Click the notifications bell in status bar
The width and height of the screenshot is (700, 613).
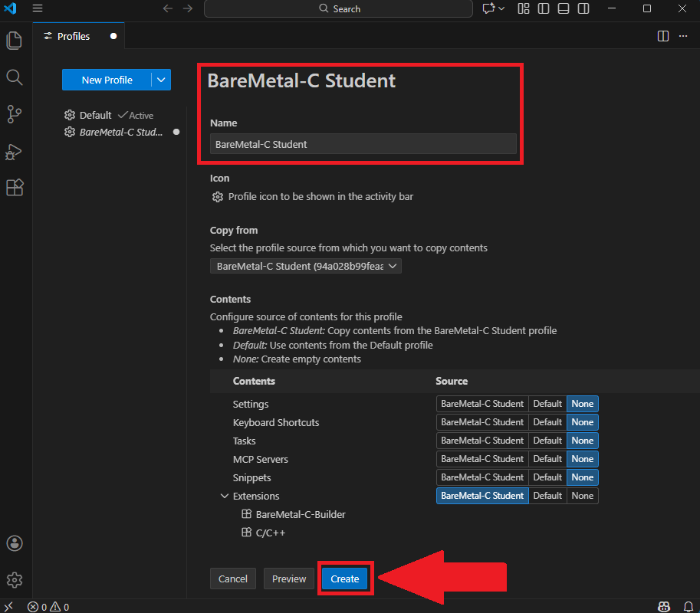click(688, 606)
